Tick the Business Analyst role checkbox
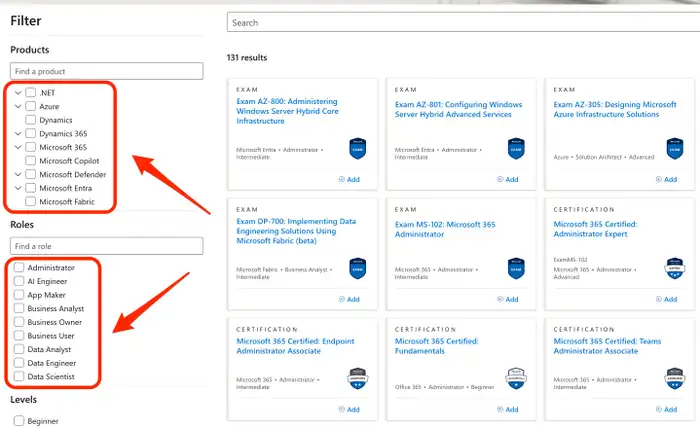This screenshot has width=700, height=428. (19, 308)
